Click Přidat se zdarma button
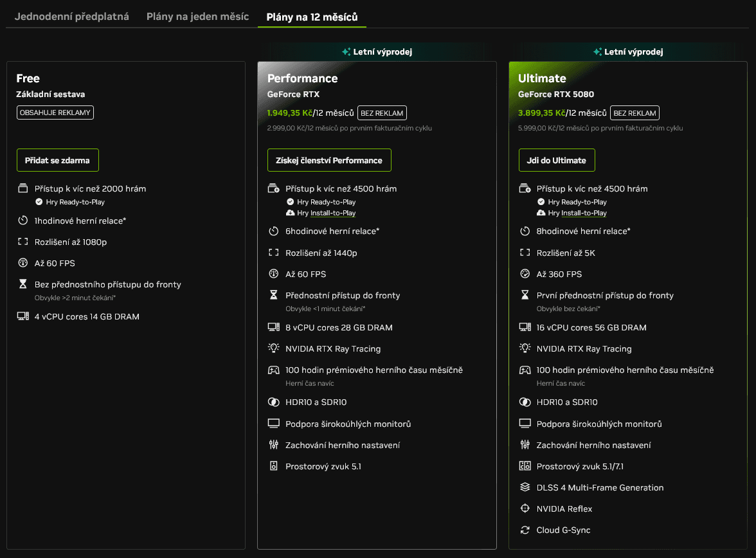Screen dimensions: 756x558 pos(57,160)
